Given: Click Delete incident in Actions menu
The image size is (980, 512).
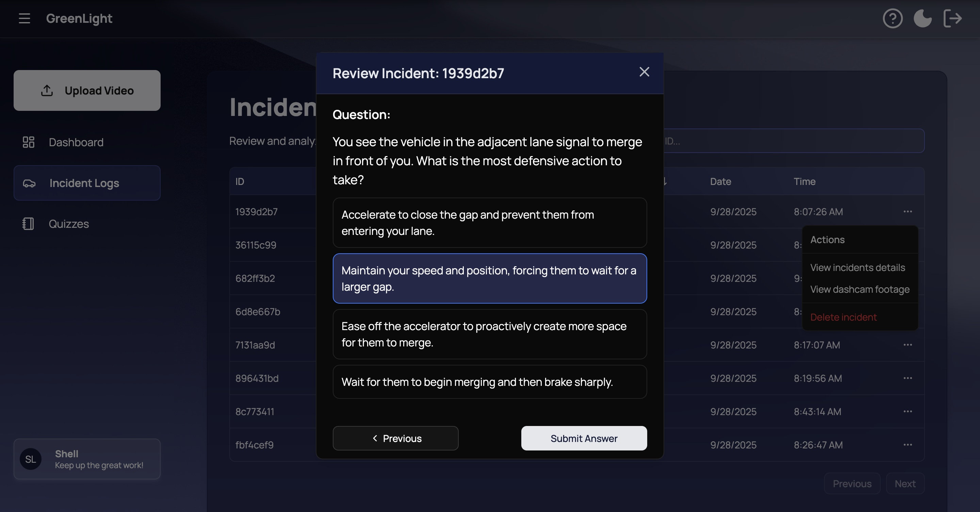Looking at the screenshot, I should [844, 317].
